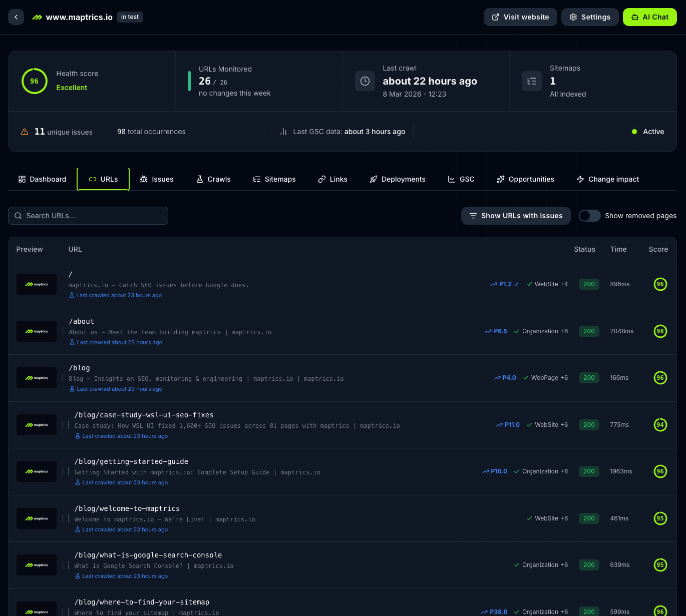
Task: Open the Opportunities tab
Action: point(526,179)
